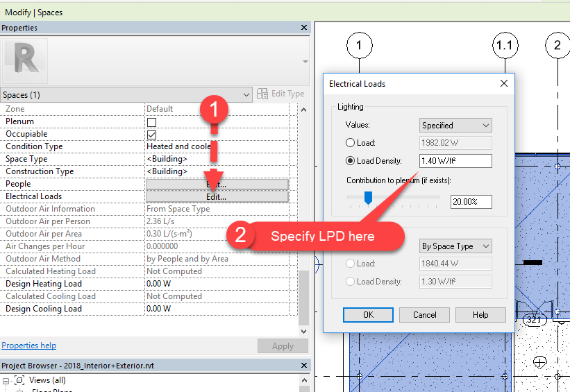Click the plenum contribution slider handle

[368, 198]
